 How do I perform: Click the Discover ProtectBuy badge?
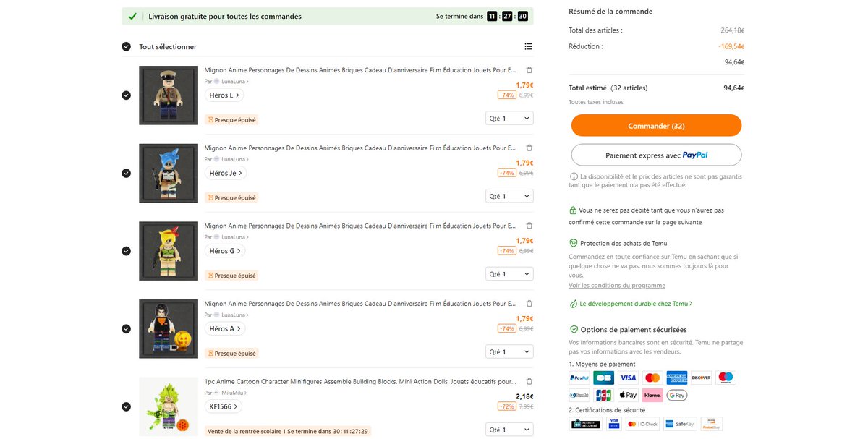pos(712,424)
